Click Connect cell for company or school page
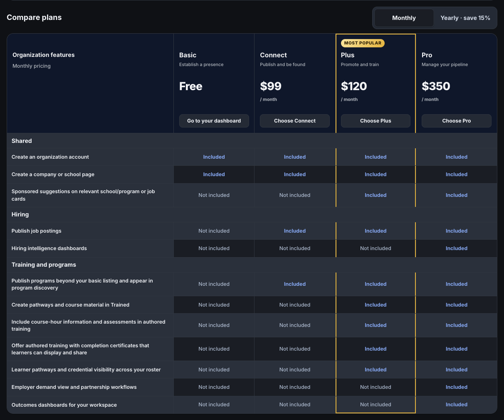 coord(295,174)
